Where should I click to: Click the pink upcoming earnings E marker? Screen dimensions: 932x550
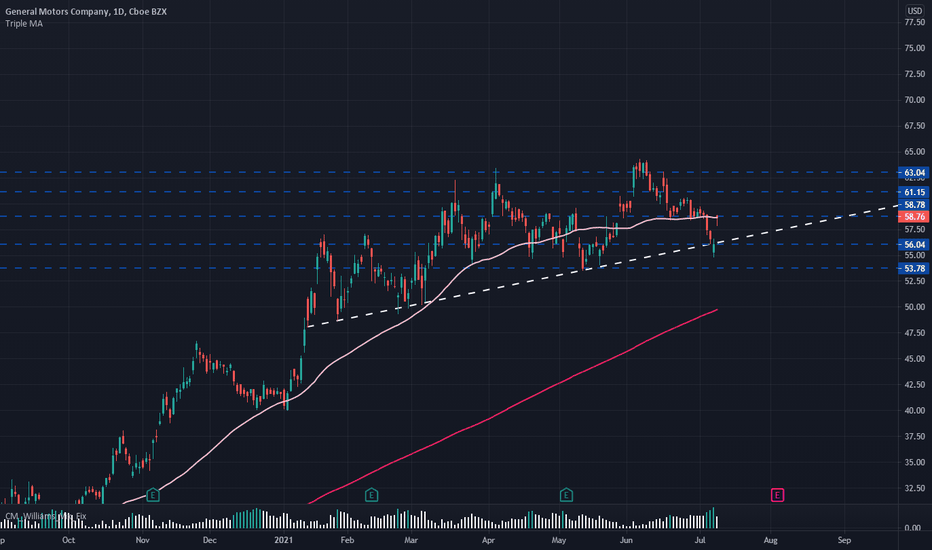click(x=777, y=495)
